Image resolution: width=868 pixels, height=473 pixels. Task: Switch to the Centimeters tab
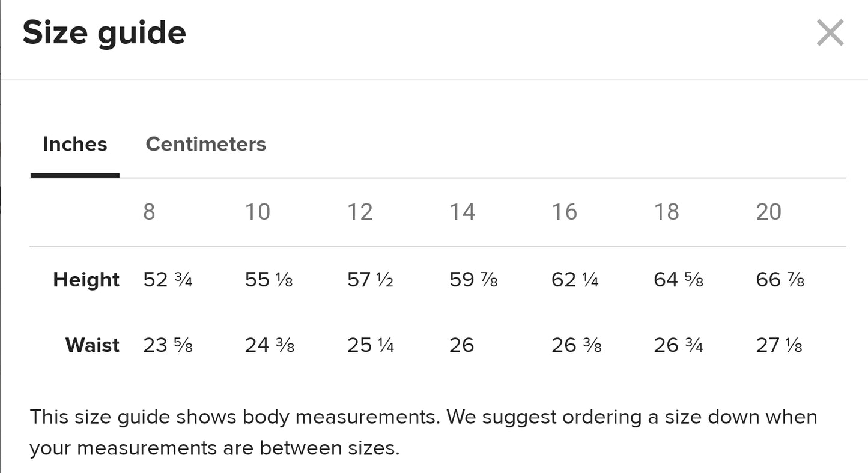click(205, 144)
